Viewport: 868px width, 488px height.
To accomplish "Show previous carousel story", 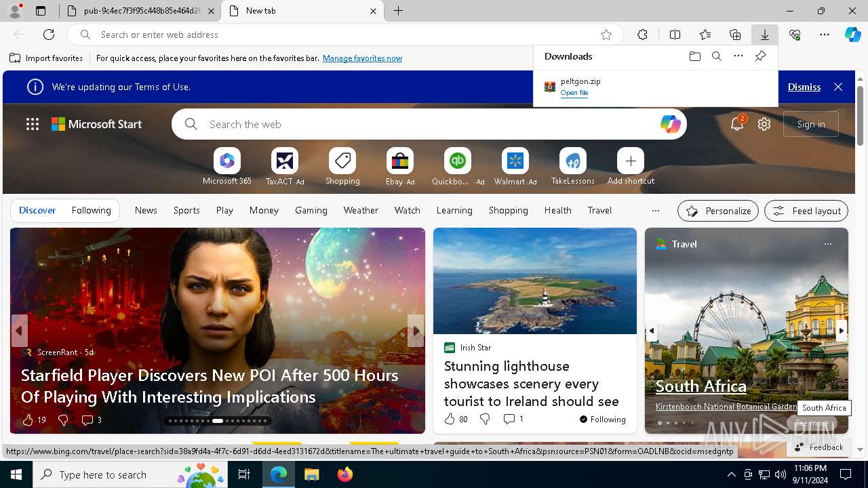I will pos(19,331).
